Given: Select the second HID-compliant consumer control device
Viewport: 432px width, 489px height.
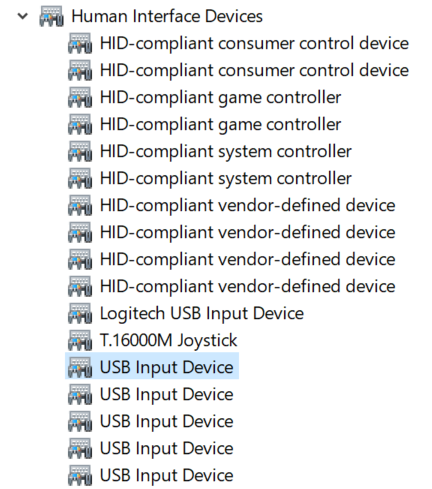Looking at the screenshot, I should point(254,70).
